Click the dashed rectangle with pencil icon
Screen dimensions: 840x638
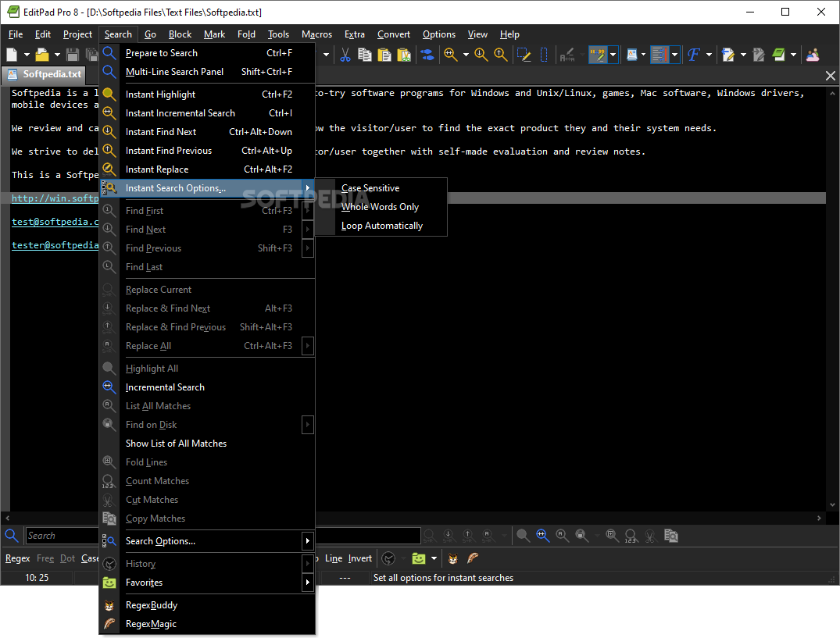pos(524,55)
